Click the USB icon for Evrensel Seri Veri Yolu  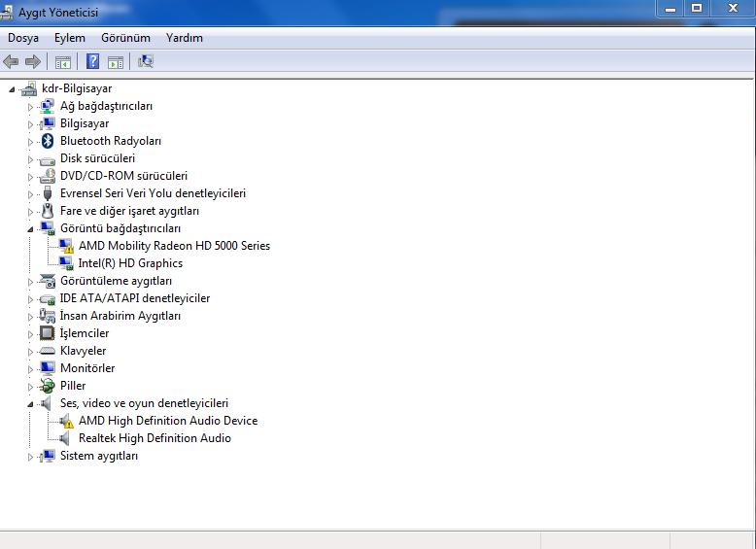[x=48, y=193]
